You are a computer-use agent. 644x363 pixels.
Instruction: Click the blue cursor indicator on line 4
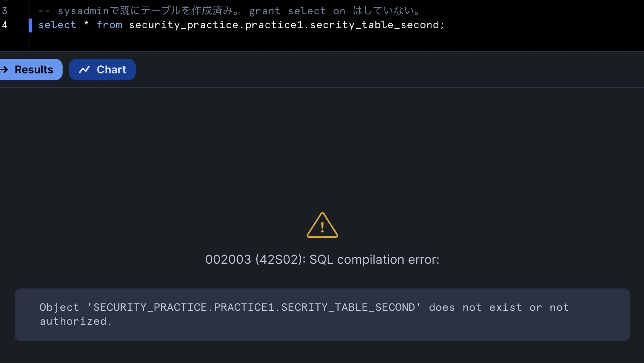30,25
